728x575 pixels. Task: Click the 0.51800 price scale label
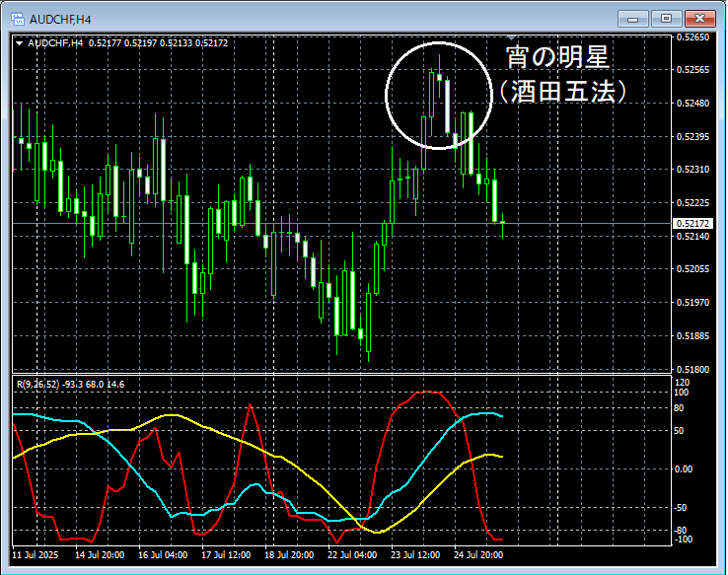pos(693,370)
